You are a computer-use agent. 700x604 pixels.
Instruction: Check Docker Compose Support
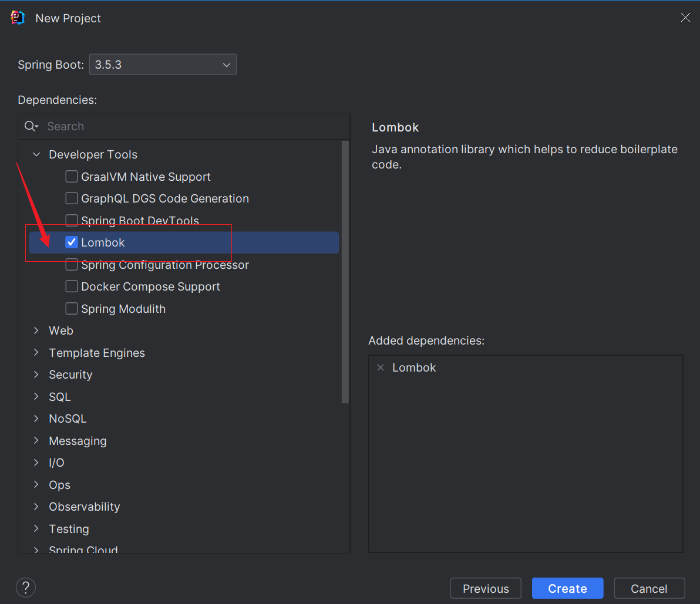(x=71, y=286)
